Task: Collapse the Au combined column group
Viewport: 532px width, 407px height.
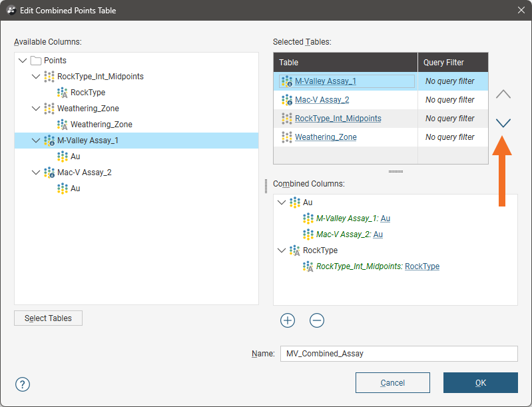Action: (281, 203)
